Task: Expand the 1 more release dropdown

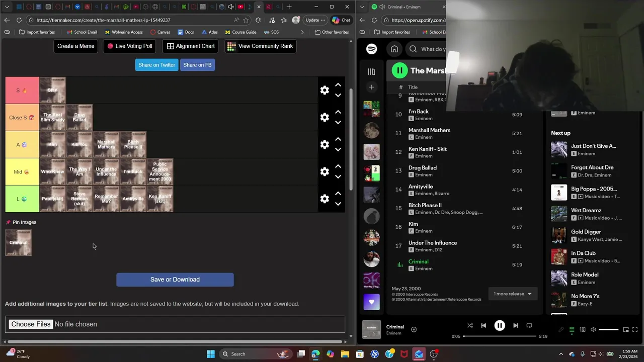Action: [x=512, y=294]
